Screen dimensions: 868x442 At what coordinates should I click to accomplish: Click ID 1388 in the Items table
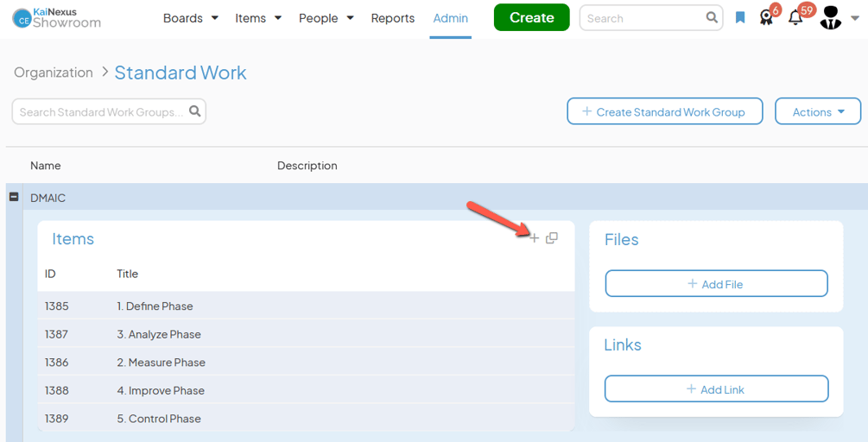coord(56,390)
